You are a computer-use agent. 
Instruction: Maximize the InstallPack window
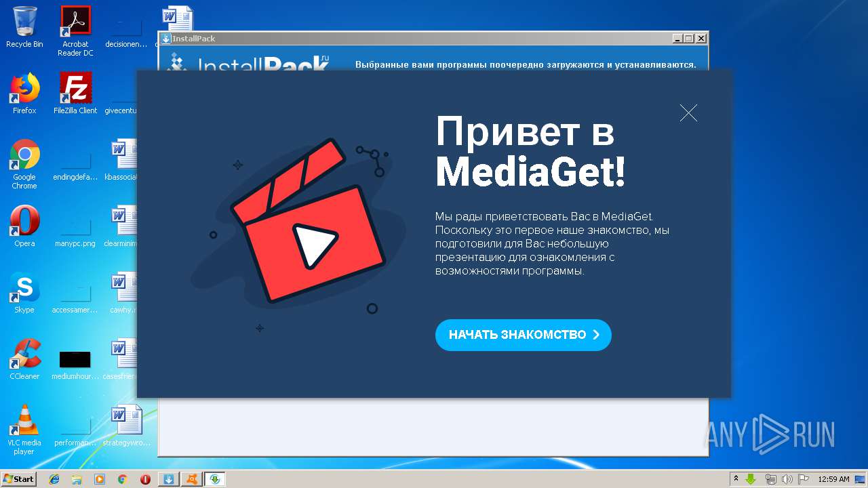click(689, 39)
